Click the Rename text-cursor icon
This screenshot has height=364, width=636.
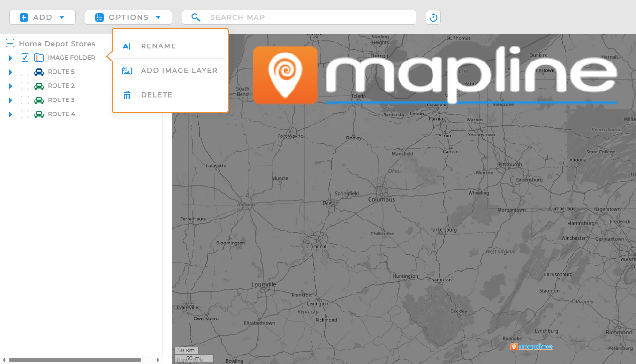[x=127, y=46]
